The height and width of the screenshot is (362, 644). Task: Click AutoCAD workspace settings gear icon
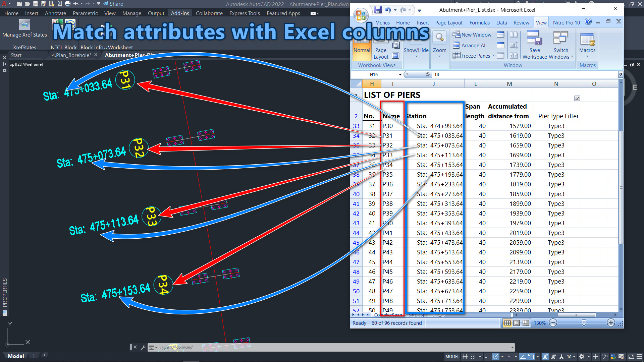[582, 357]
